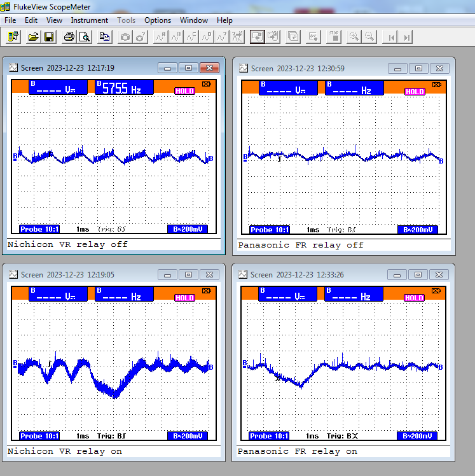Click the copy toolbar icon
The width and height of the screenshot is (475, 476).
click(105, 37)
